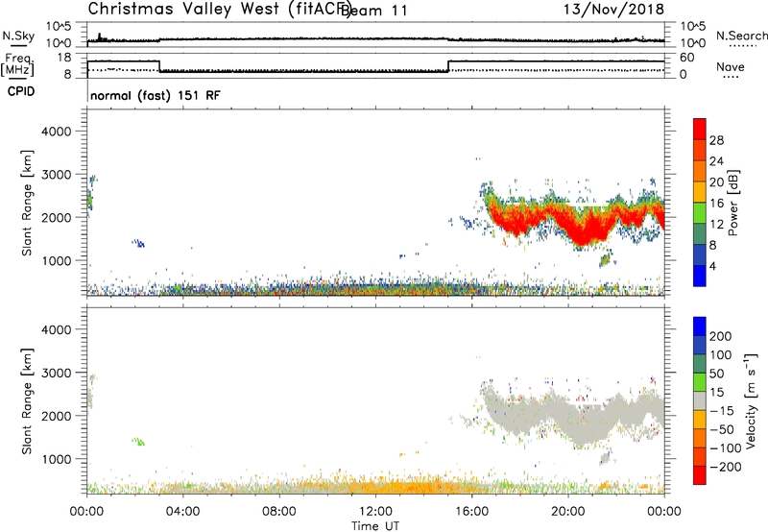Click the '24' label on the Power colorbar
Image resolution: width=768 pixels, height=532 pixels.
tap(716, 161)
